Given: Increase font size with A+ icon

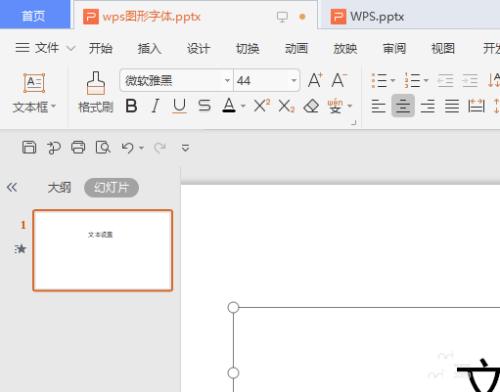Looking at the screenshot, I should click(x=315, y=80).
